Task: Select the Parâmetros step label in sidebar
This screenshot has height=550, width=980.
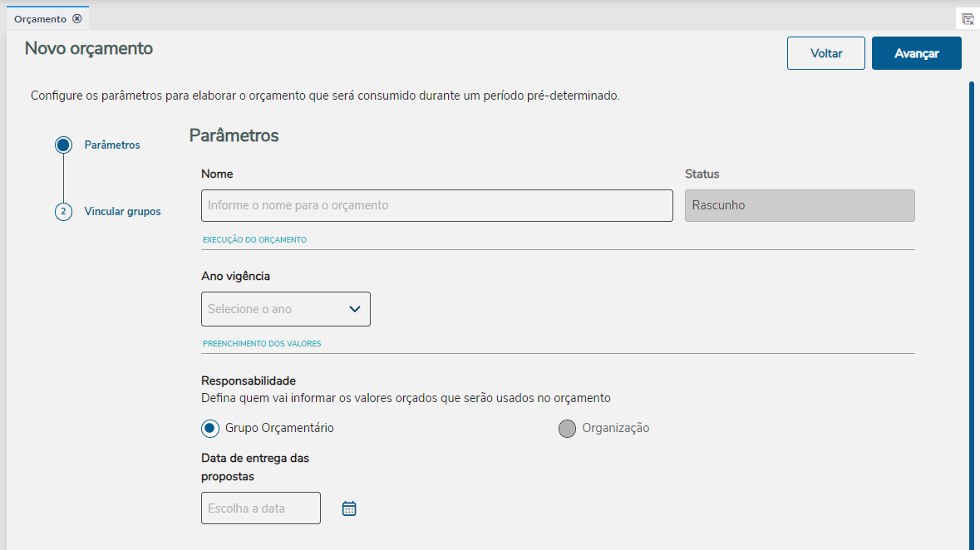Action: point(112,145)
